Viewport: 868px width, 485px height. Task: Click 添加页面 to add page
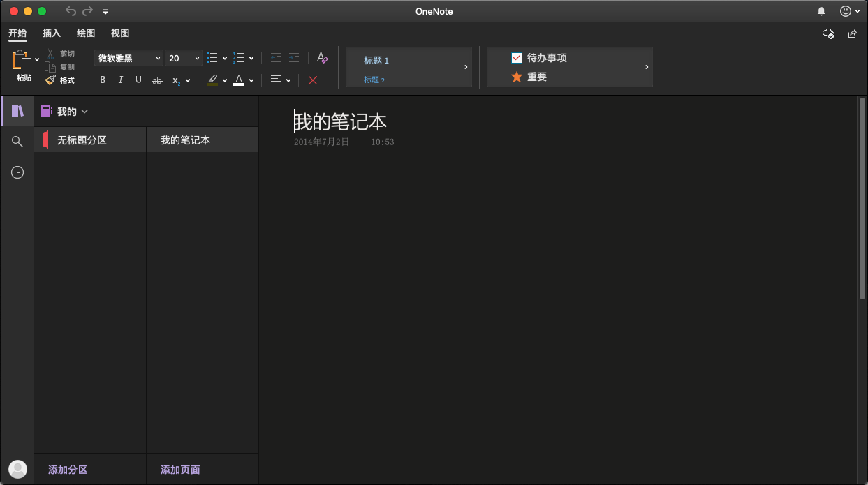click(x=180, y=470)
